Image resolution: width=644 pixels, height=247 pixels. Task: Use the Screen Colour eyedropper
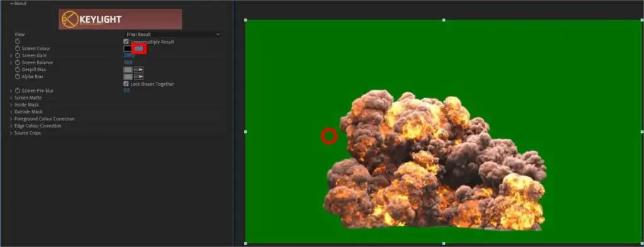click(139, 49)
